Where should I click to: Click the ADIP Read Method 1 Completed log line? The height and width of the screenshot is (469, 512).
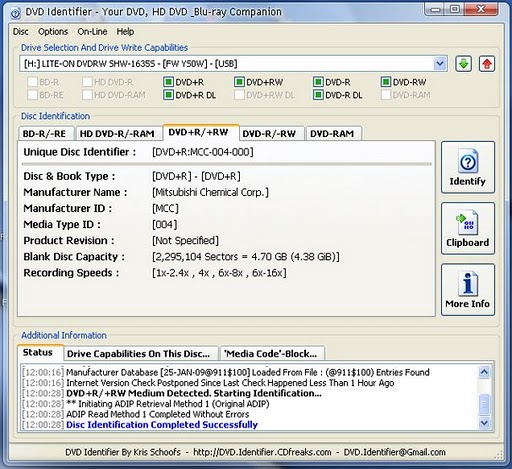(158, 414)
